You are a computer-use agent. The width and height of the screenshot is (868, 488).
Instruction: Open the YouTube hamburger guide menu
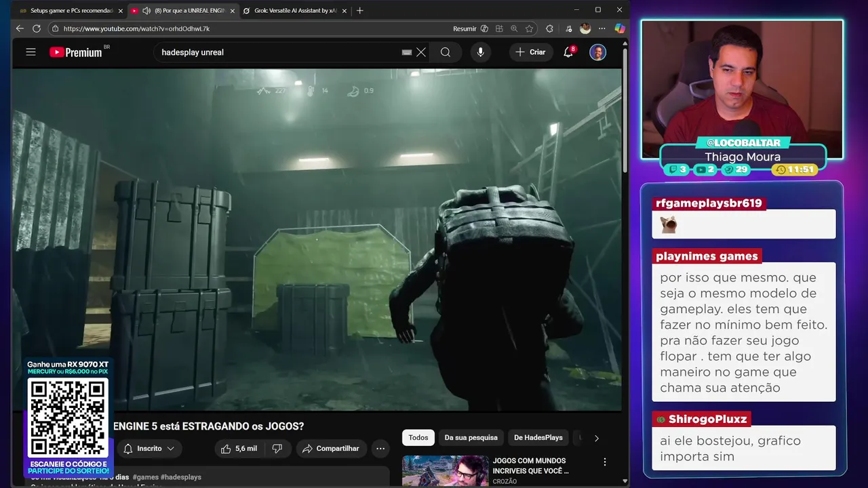tap(31, 52)
